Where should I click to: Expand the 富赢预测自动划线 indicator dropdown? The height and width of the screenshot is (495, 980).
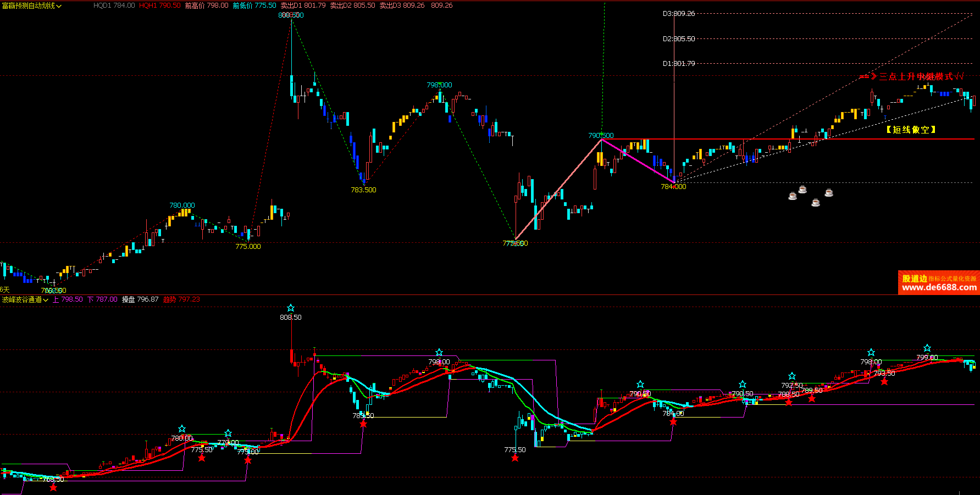point(59,6)
